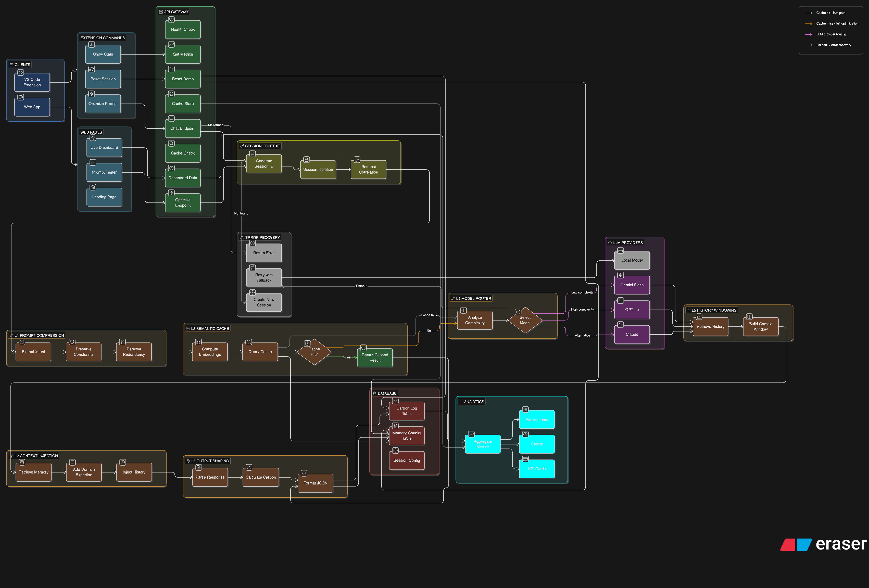
Task: Click the heart icon on Health Check node
Action: point(172,20)
